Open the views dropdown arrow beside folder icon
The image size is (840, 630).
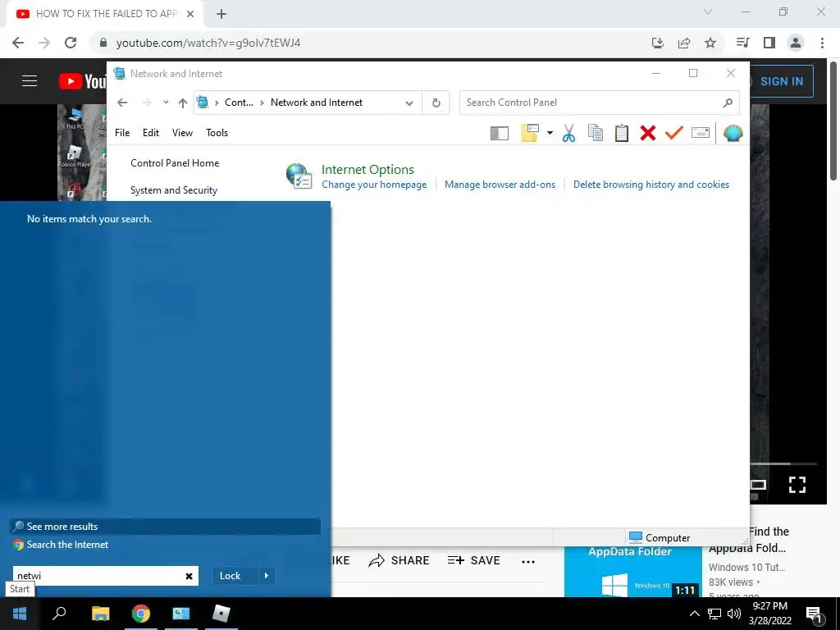pos(550,133)
